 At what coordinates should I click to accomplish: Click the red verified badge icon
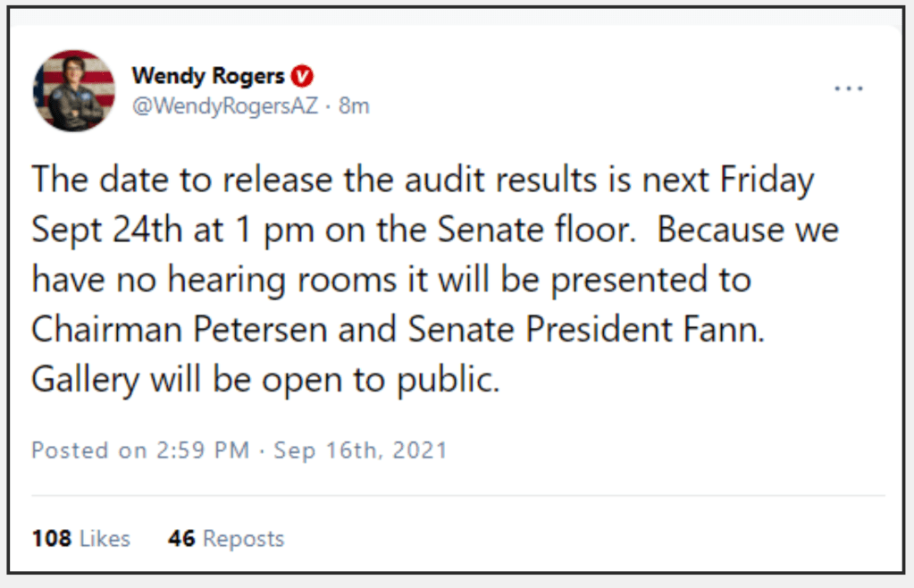click(303, 76)
